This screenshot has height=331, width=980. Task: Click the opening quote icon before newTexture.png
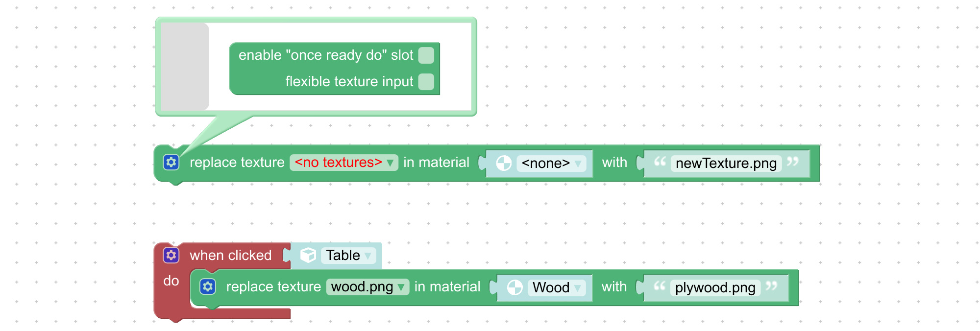660,162
